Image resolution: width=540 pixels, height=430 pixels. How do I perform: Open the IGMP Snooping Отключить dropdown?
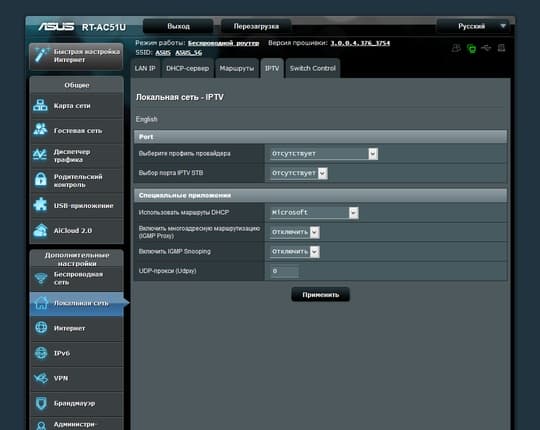point(295,252)
